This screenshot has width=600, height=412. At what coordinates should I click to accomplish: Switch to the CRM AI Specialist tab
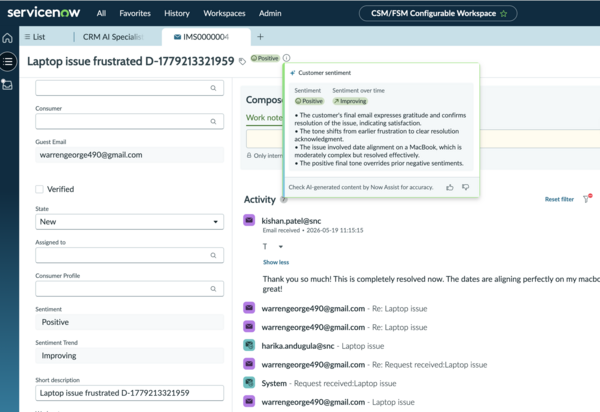click(x=113, y=37)
